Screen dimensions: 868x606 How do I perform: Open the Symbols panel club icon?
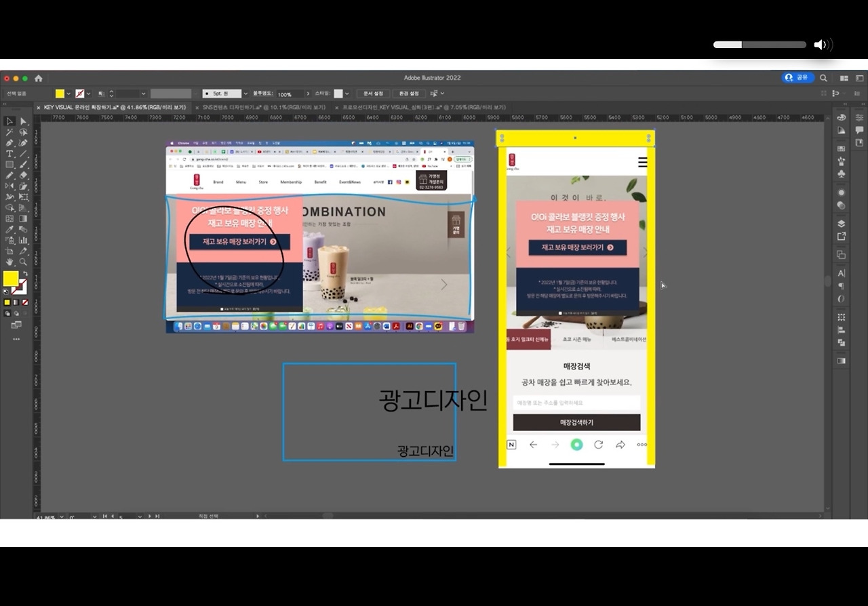(842, 174)
